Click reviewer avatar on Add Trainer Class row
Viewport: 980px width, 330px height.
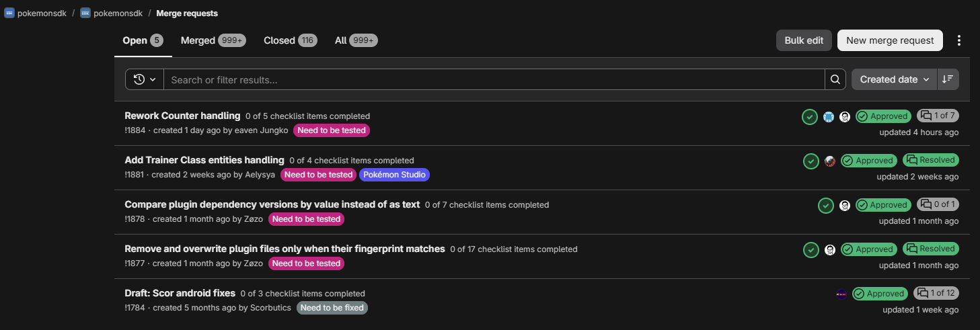coord(830,161)
